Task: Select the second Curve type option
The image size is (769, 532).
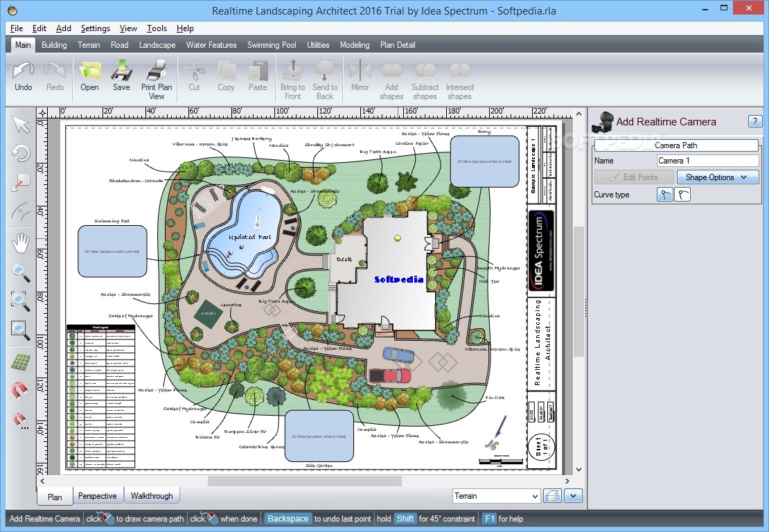Action: [682, 195]
